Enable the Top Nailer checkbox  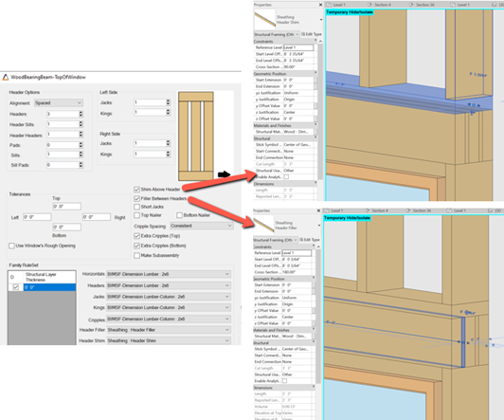[137, 215]
